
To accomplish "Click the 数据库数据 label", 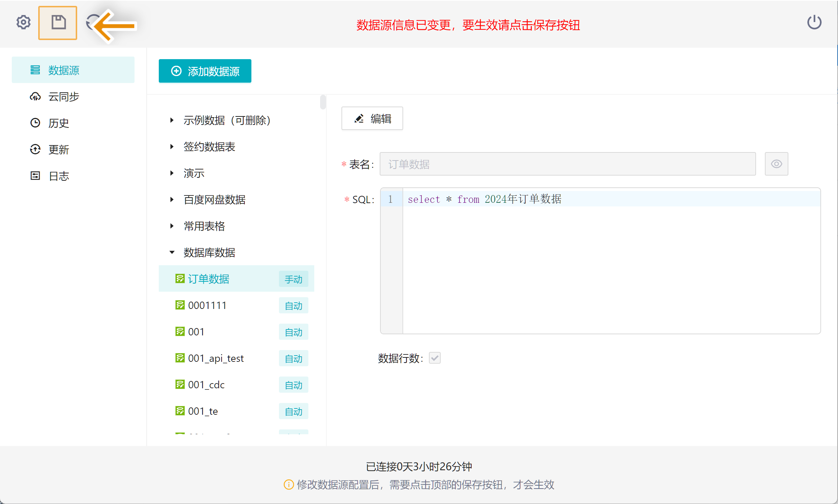I will click(209, 252).
